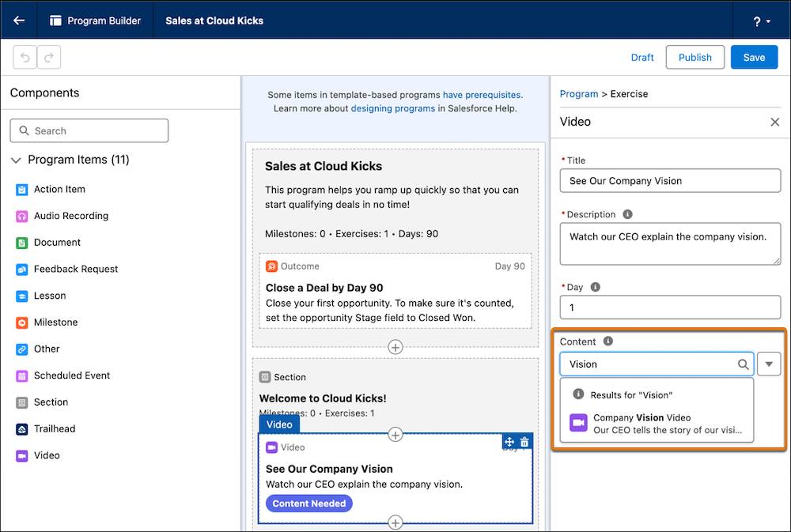Image resolution: width=791 pixels, height=532 pixels.
Task: Click the plus button below the Outcome card
Action: point(395,347)
